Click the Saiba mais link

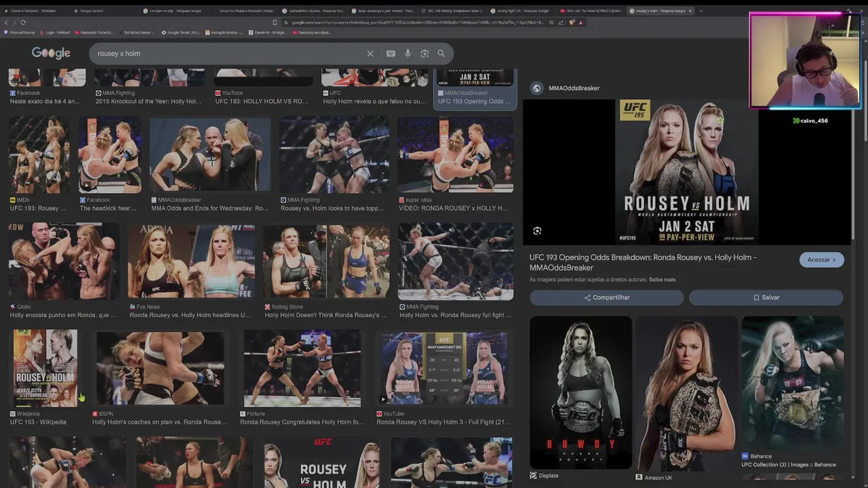[x=662, y=279]
